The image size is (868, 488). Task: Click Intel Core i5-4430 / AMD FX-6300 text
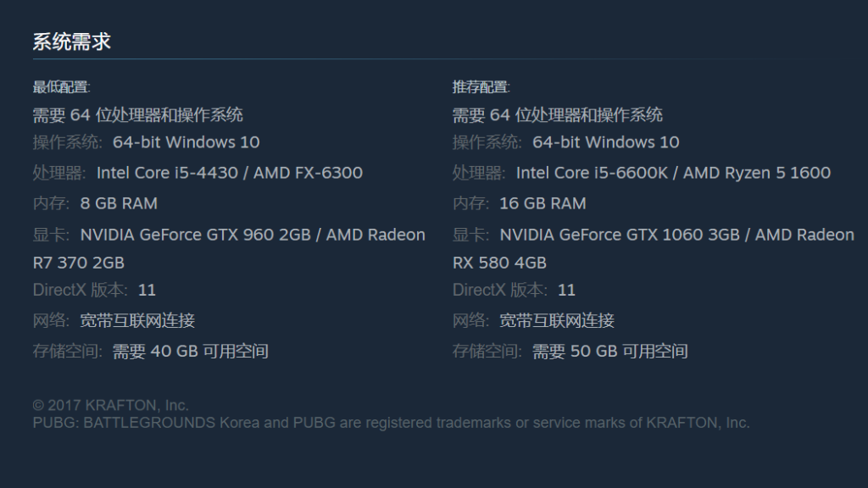pyautogui.click(x=230, y=173)
